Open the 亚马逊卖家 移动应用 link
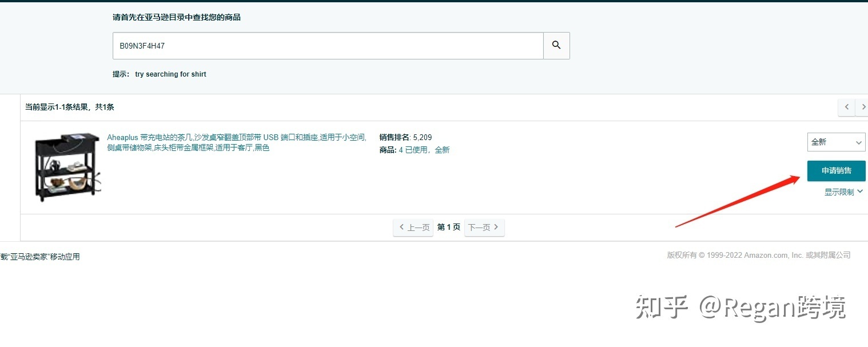The width and height of the screenshot is (868, 347). tap(40, 257)
